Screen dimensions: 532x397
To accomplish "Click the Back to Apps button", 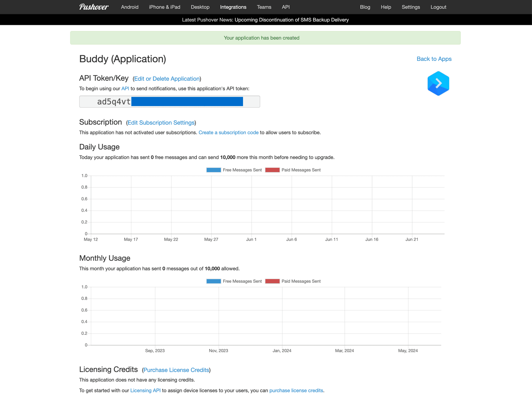I will (434, 58).
